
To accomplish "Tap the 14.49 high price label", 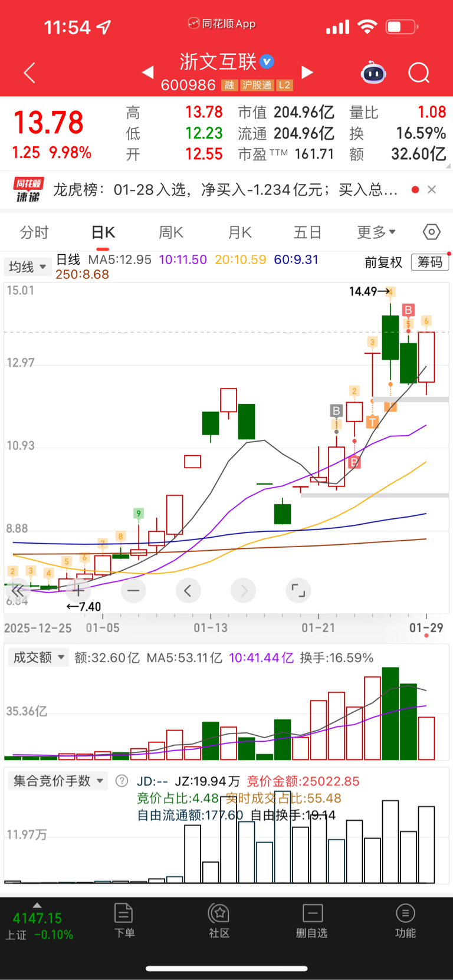I will (x=369, y=291).
